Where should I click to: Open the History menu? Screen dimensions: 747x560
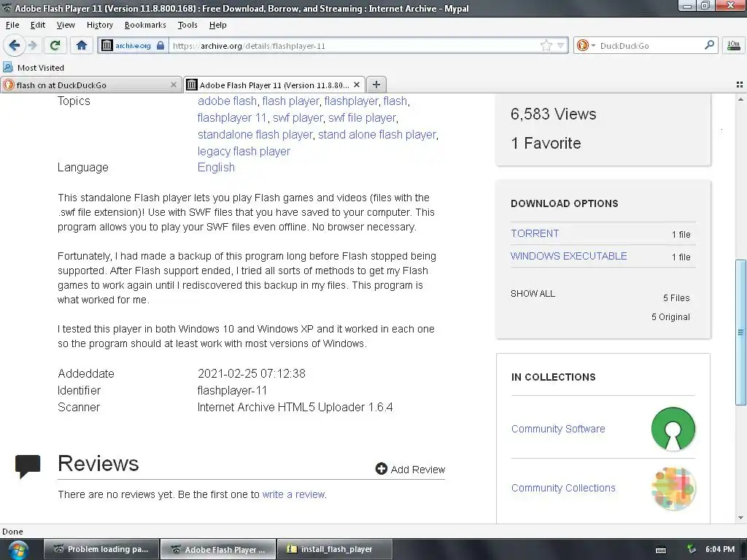(99, 25)
